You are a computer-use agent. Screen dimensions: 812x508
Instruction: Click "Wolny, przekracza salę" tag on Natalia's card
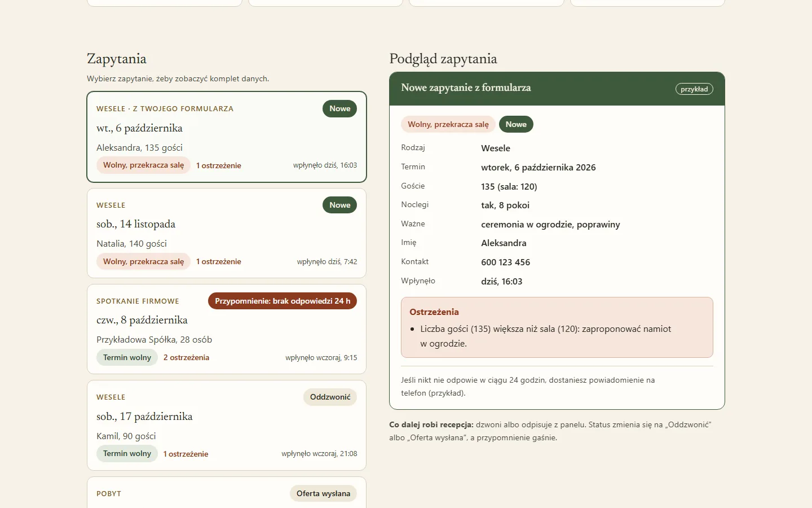click(x=143, y=261)
